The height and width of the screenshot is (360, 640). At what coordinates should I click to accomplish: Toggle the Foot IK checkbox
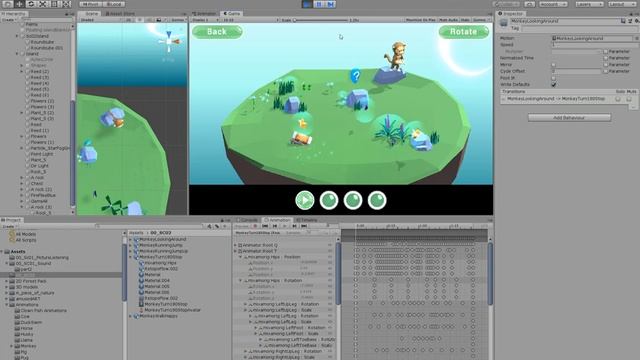click(553, 78)
